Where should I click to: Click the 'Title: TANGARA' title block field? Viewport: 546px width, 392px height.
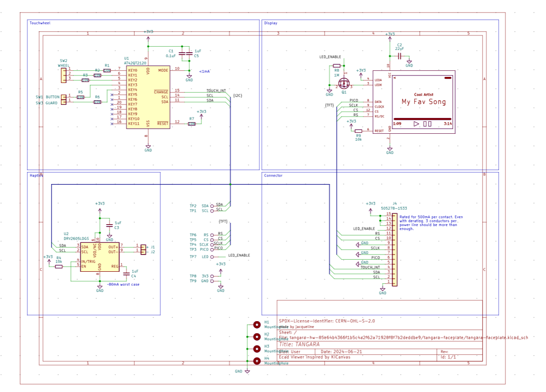click(299, 344)
